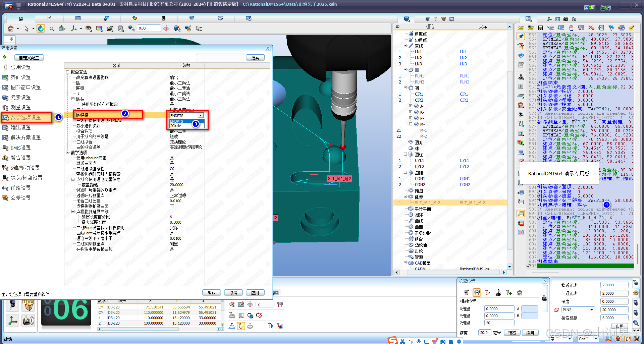Collapse the 数学选项 tree group

(67, 153)
